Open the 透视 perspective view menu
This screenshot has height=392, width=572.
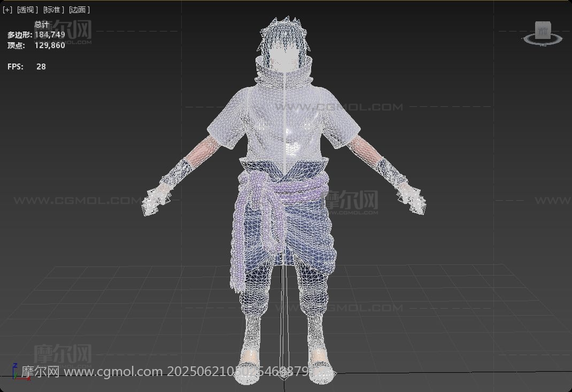point(27,10)
